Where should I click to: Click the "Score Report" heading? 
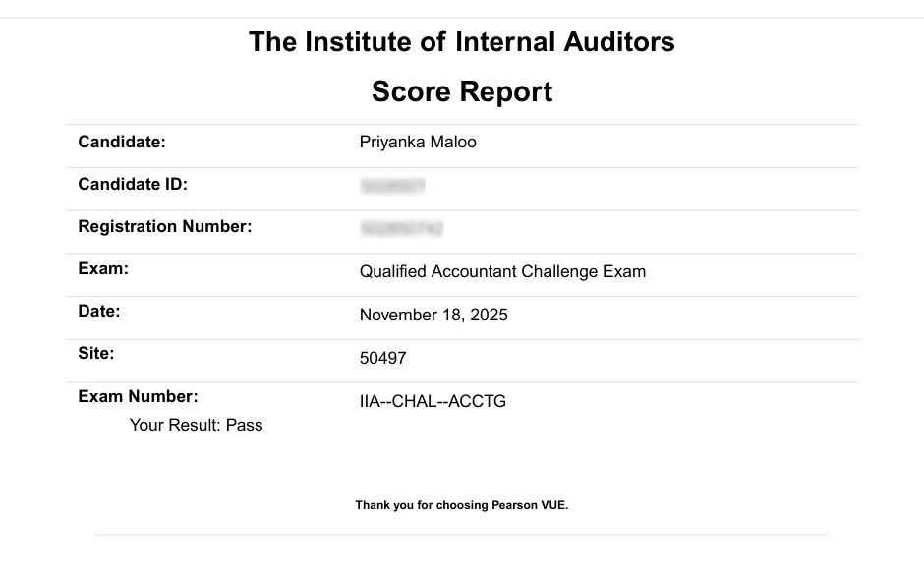(x=461, y=92)
